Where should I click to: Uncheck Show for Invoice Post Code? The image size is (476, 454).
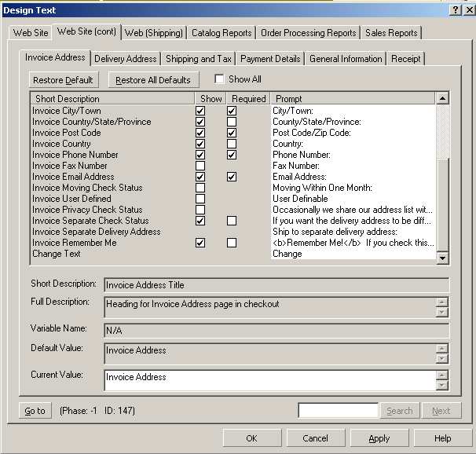[x=200, y=133]
